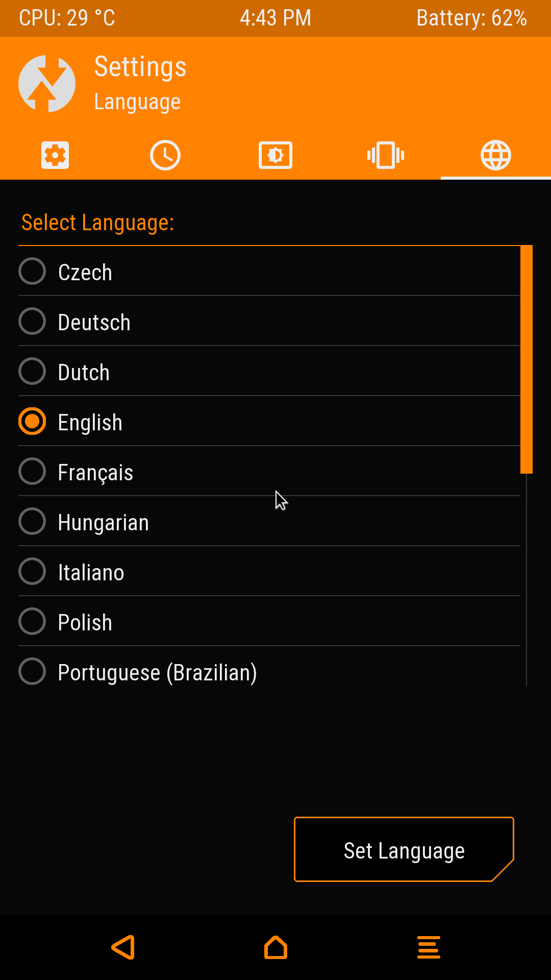Open the screen brightness tab
The image size is (551, 980).
(x=275, y=155)
